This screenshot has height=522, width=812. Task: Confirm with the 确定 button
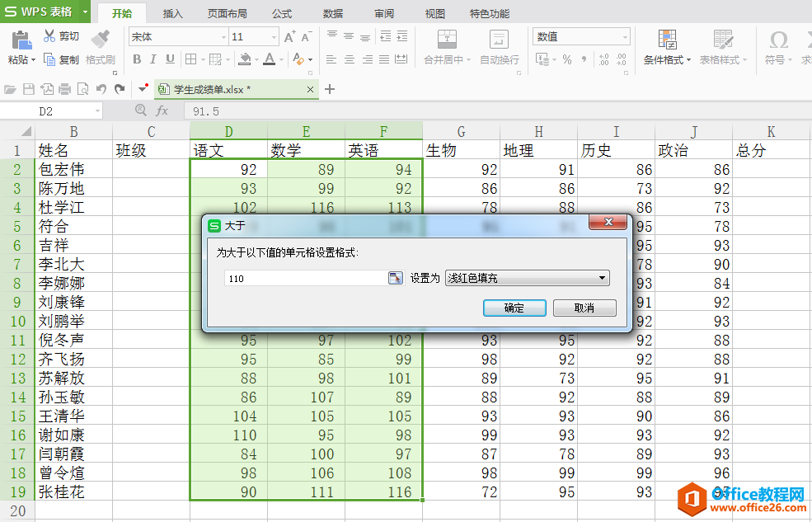click(514, 308)
